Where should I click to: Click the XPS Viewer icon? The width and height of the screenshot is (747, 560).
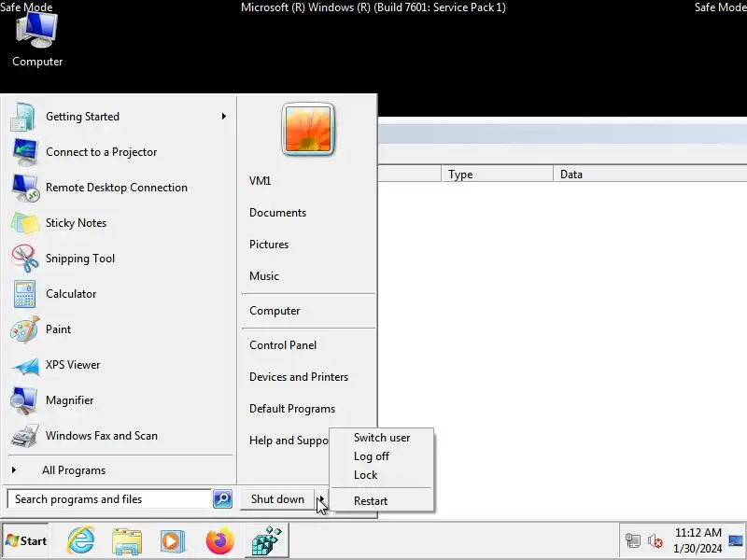pyautogui.click(x=25, y=365)
